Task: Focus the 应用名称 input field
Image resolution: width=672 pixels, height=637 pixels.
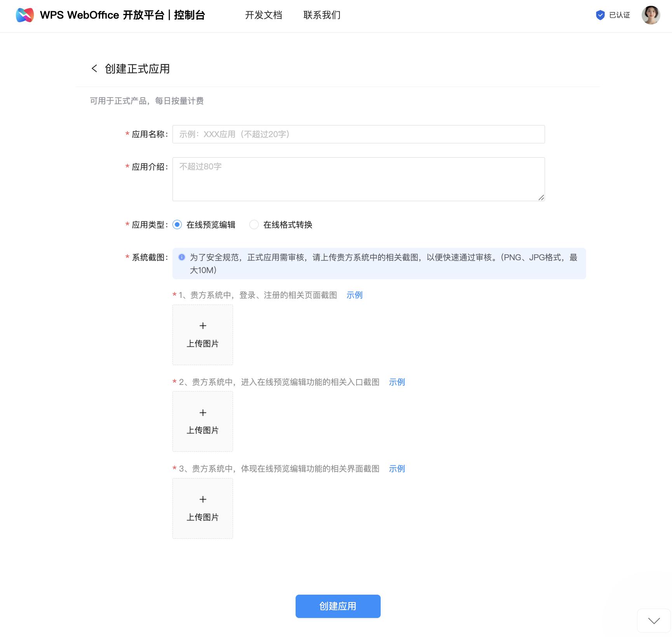Action: click(358, 134)
